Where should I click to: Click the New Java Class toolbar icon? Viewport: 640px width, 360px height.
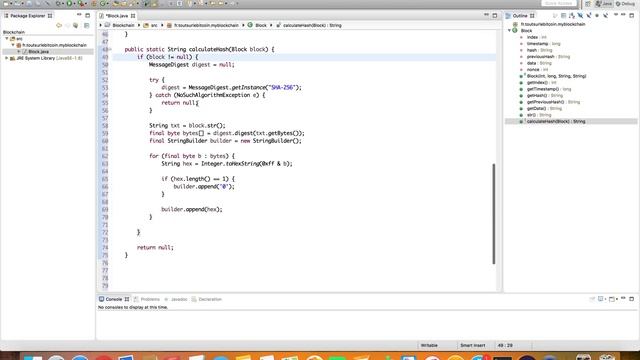(102, 4)
